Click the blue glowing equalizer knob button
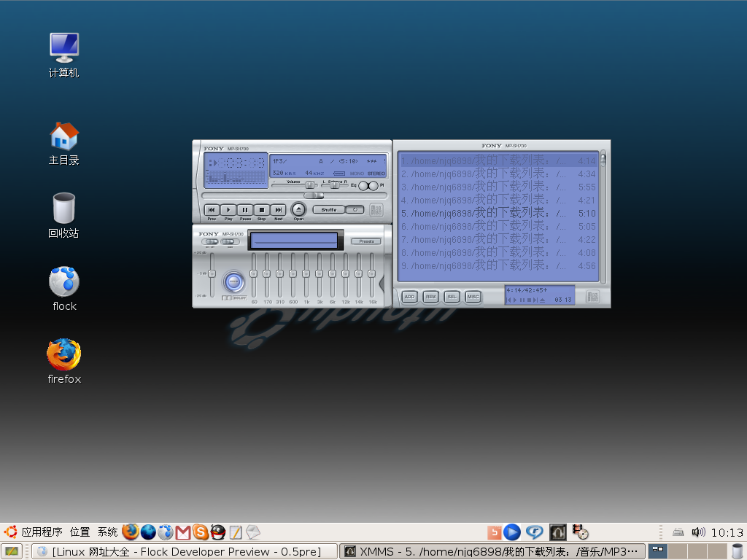The image size is (747, 560). click(x=234, y=282)
